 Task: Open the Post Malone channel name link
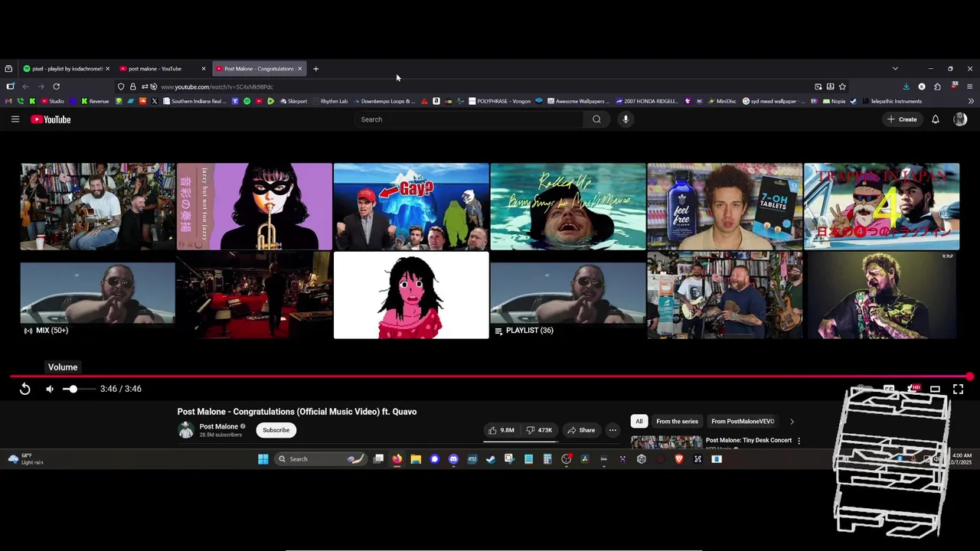pos(219,426)
